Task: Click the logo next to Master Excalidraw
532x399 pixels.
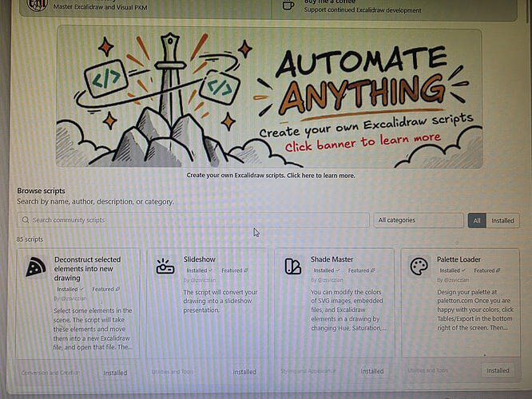Action: tap(37, 5)
